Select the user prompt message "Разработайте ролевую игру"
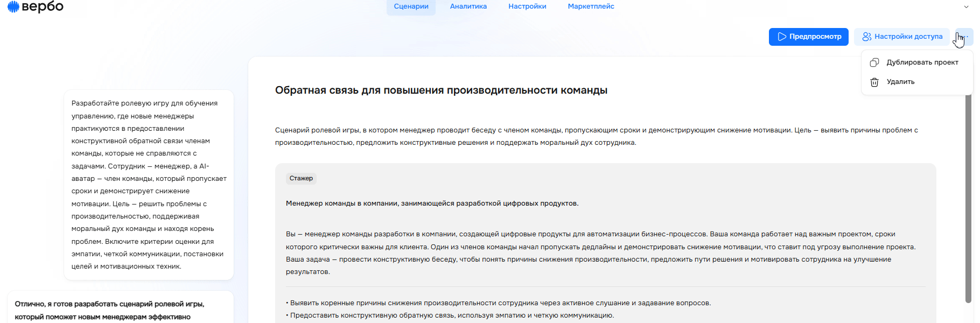 149,185
